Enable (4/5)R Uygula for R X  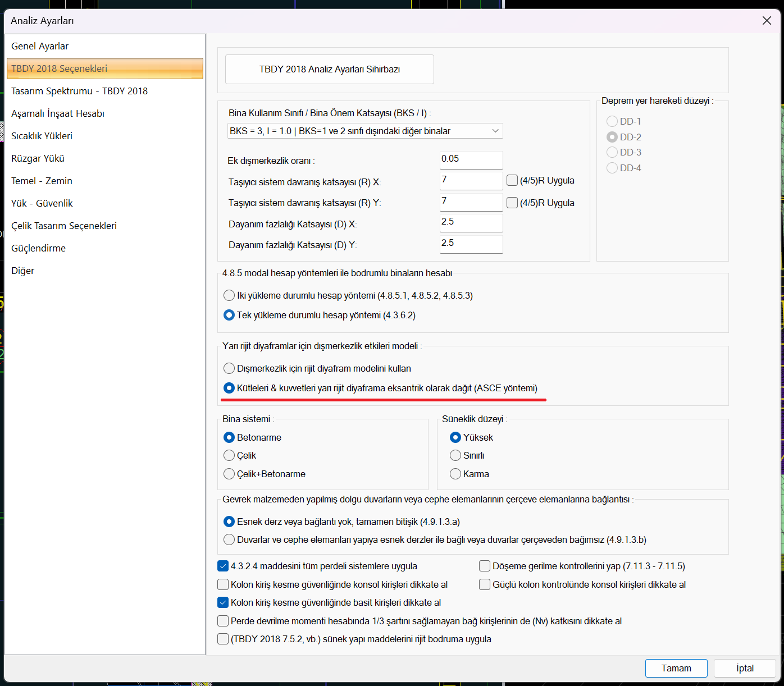pos(512,181)
